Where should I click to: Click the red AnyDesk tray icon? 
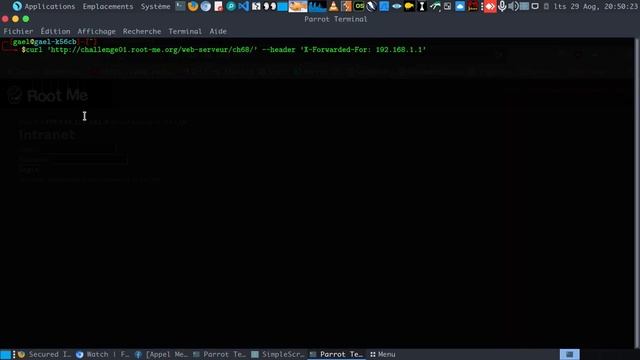(490, 6)
